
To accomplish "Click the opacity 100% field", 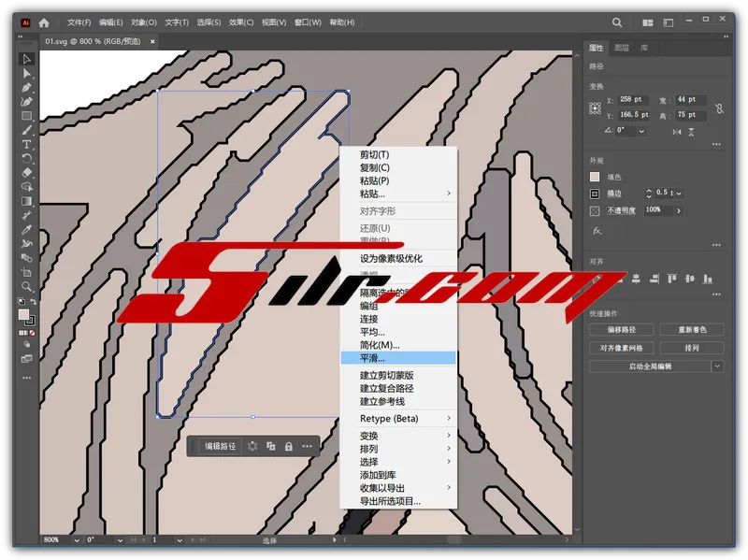I will click(x=658, y=209).
